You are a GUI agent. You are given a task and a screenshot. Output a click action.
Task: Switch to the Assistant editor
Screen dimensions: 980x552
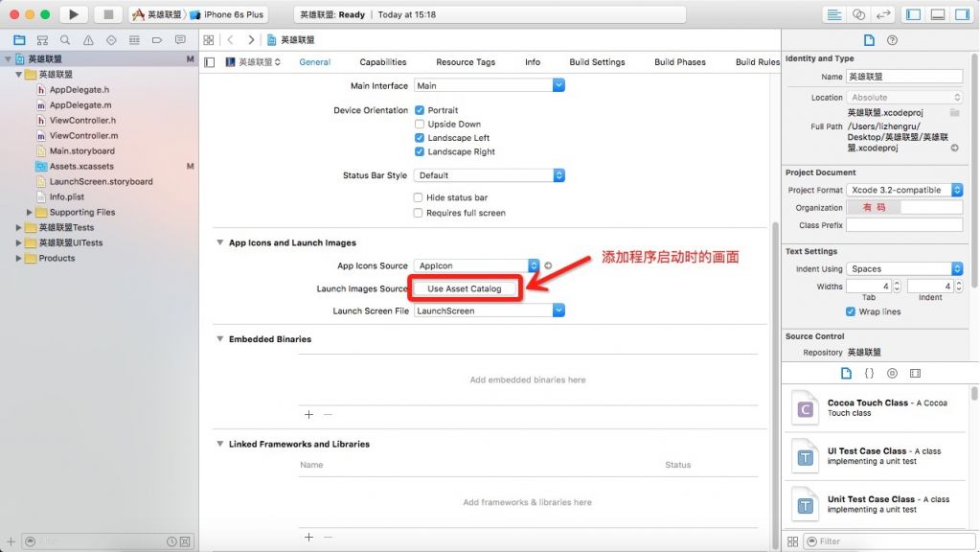[858, 14]
